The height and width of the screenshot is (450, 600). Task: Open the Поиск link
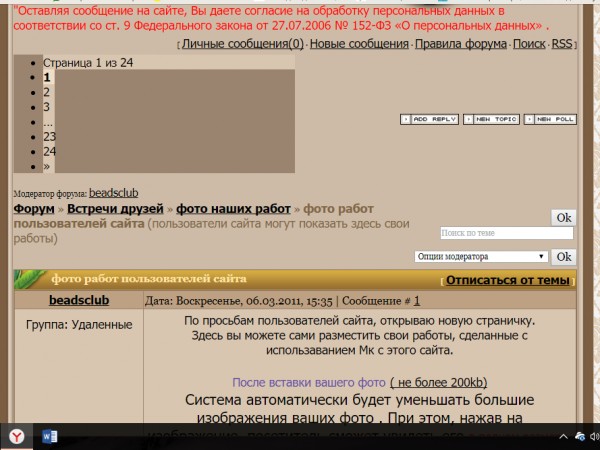click(529, 44)
